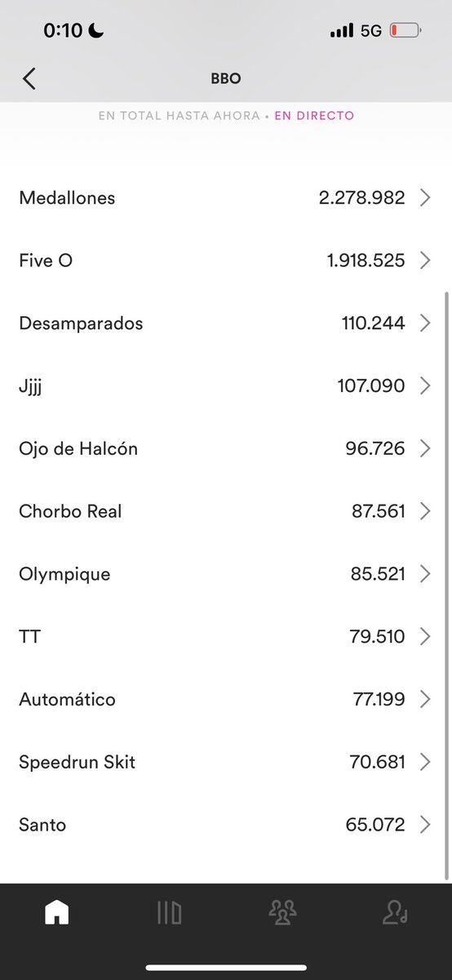Open the Chorbo Real stream count

coord(378,511)
